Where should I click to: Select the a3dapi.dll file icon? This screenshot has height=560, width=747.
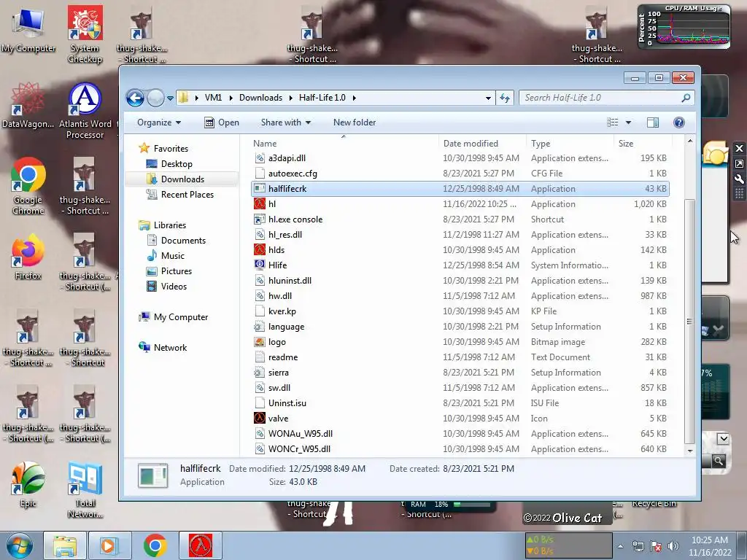[260, 158]
